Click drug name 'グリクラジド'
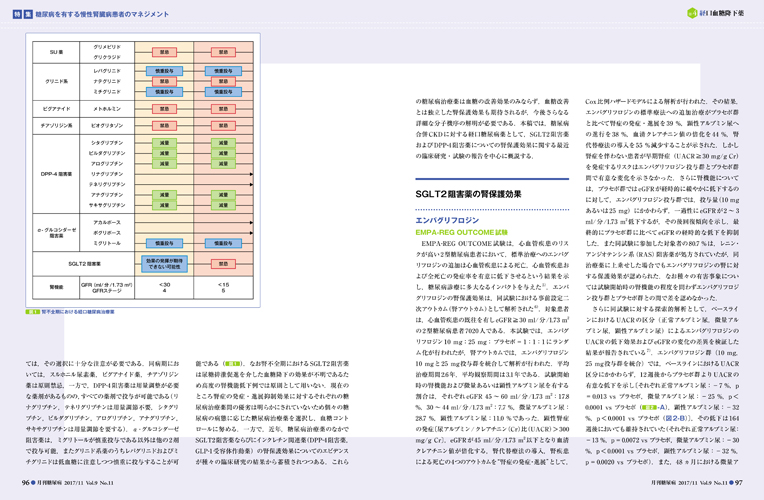 107,57
